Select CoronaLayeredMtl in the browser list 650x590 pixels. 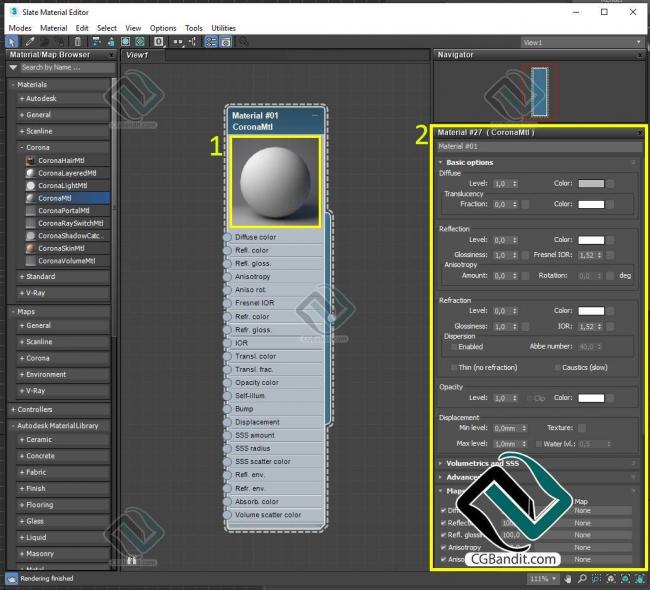(x=67, y=173)
